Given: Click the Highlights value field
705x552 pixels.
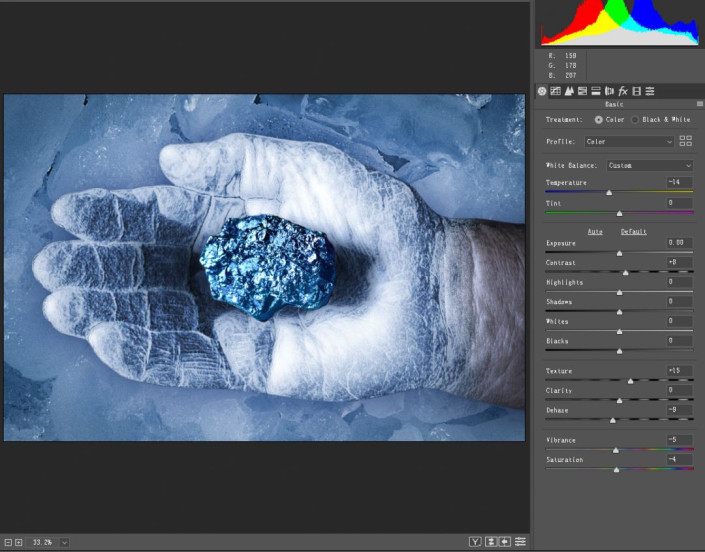Looking at the screenshot, I should (679, 282).
